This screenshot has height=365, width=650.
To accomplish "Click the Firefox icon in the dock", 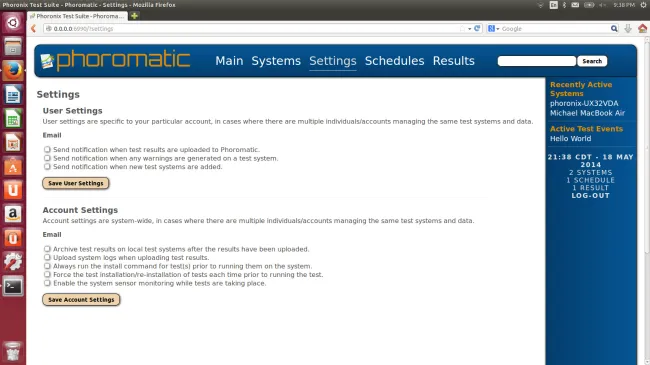I will pyautogui.click(x=13, y=71).
